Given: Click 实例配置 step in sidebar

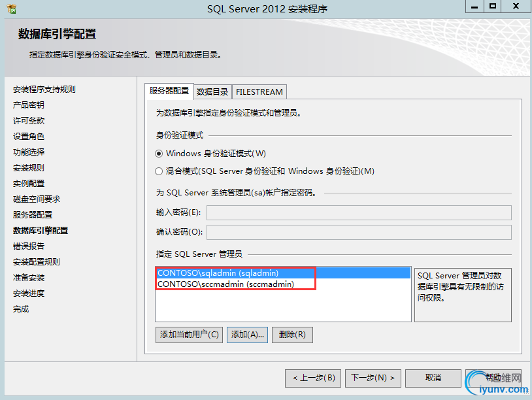Looking at the screenshot, I should pyautogui.click(x=29, y=184).
